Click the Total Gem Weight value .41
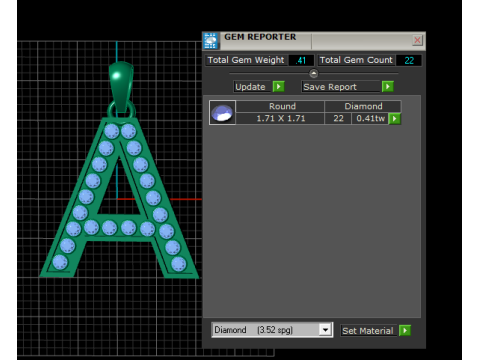This screenshot has width=480, height=360. tap(301, 60)
